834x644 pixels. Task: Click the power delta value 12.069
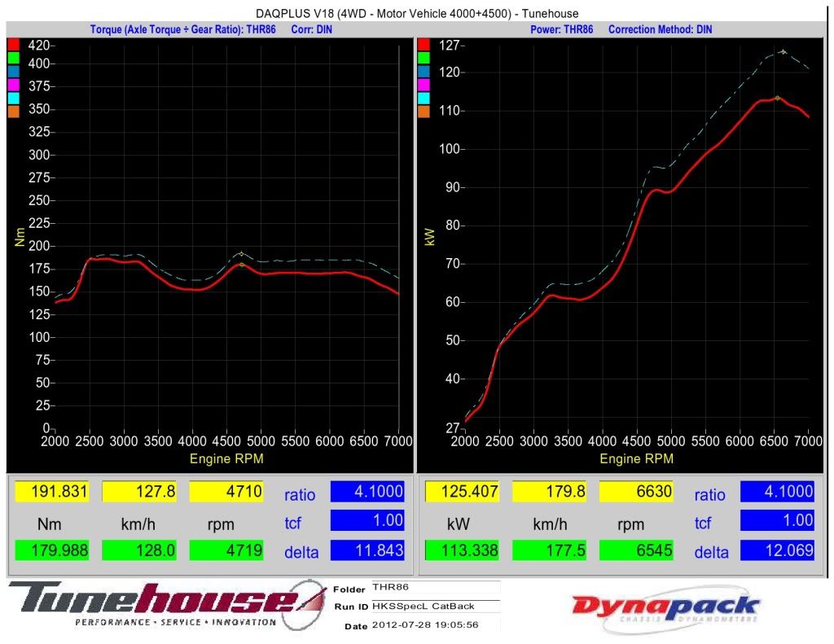tap(777, 550)
